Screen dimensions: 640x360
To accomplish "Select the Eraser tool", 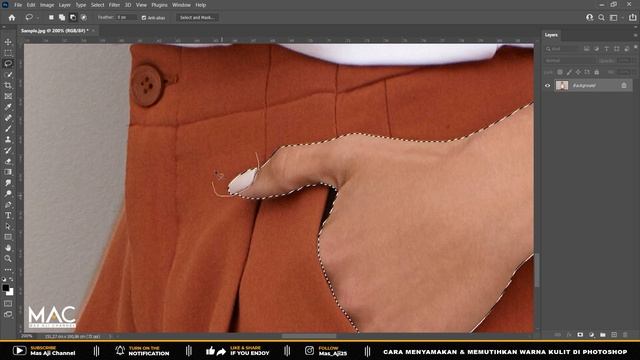I will [8, 161].
